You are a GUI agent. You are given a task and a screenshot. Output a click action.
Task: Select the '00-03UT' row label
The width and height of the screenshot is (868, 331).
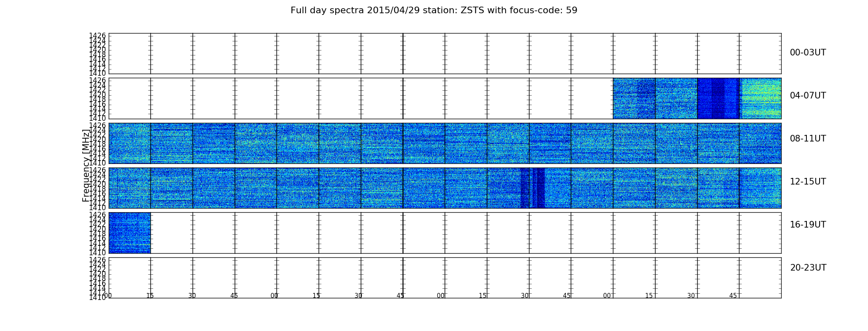point(808,53)
